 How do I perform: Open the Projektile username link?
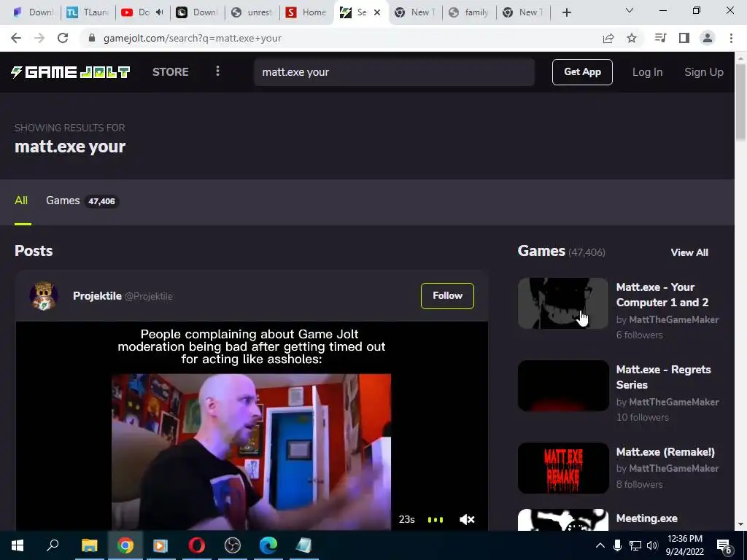[x=97, y=296]
